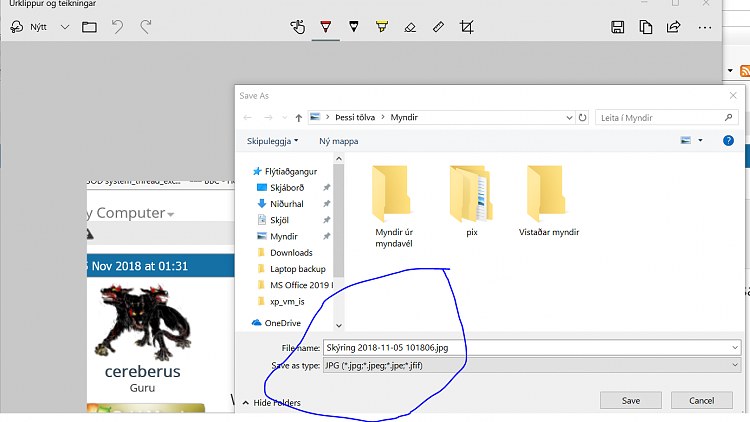Select the pix folder
The height and width of the screenshot is (422, 750).
472,201
